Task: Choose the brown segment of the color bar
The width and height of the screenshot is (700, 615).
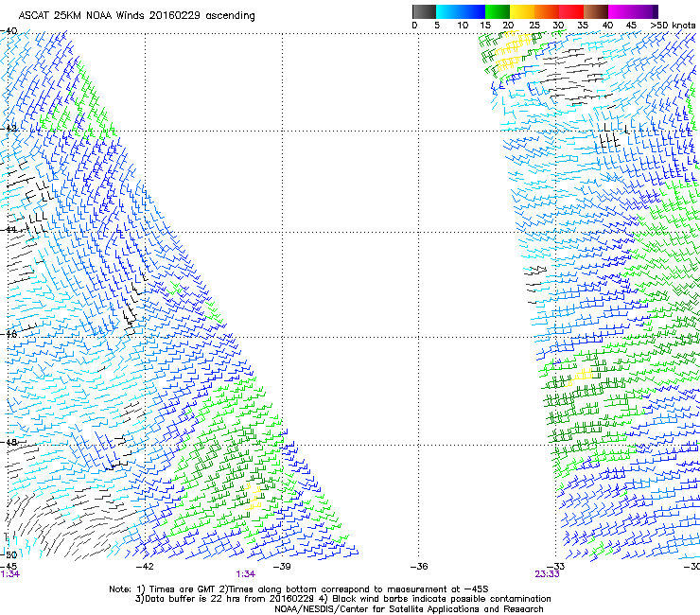Action: click(596, 11)
